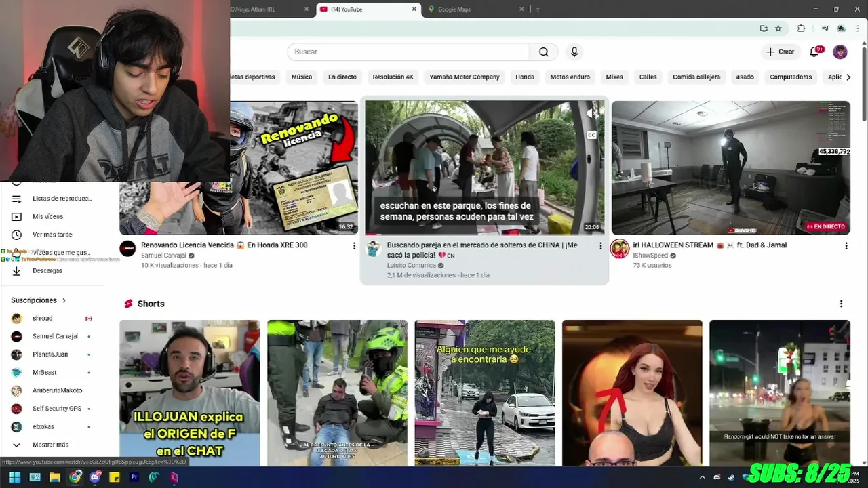The width and height of the screenshot is (868, 488).
Task: Click the Chrome taskbar icon
Action: pyautogui.click(x=75, y=477)
